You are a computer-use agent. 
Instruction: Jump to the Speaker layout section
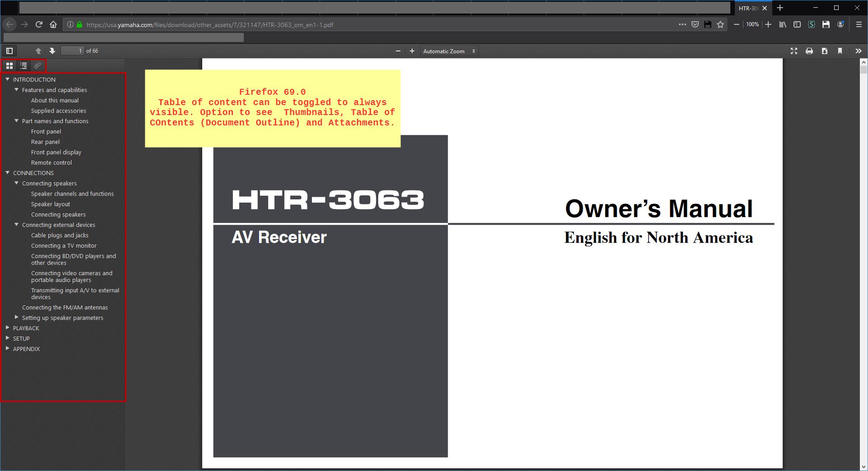[51, 204]
